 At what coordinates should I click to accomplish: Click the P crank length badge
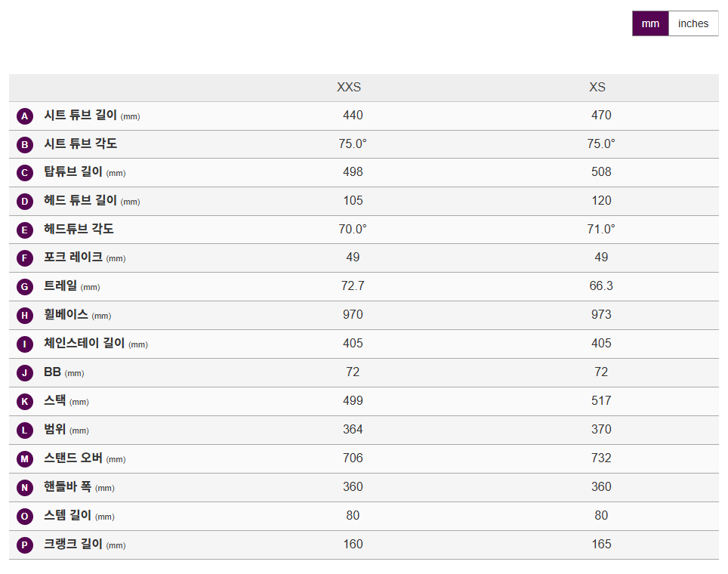24,545
